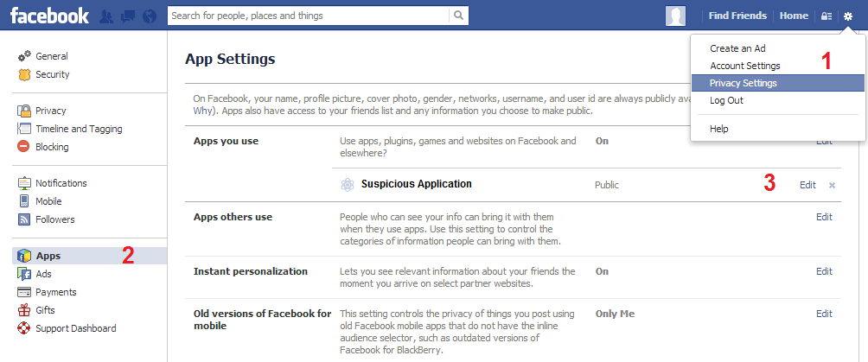The image size is (868, 362).
Task: Open Support Dashboard label
Action: point(76,328)
